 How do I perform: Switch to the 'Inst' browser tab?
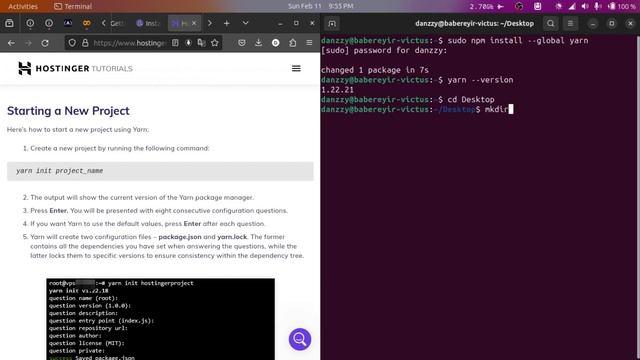click(149, 23)
